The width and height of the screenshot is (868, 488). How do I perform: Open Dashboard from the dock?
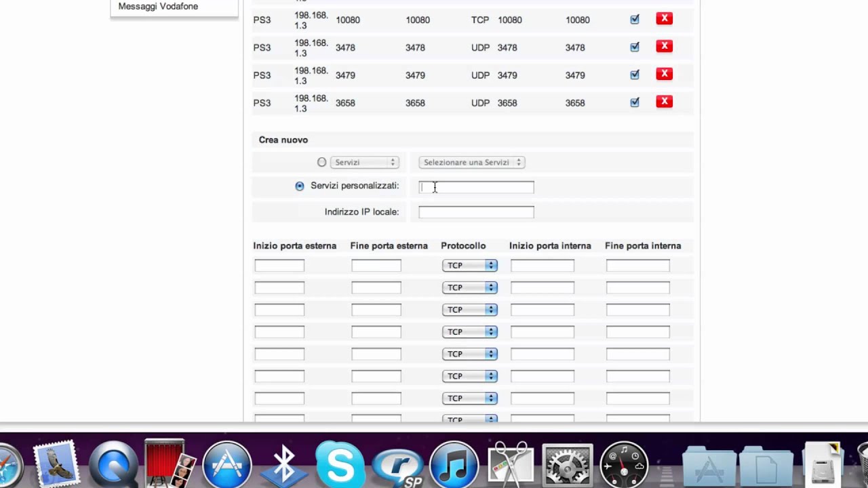pos(624,465)
